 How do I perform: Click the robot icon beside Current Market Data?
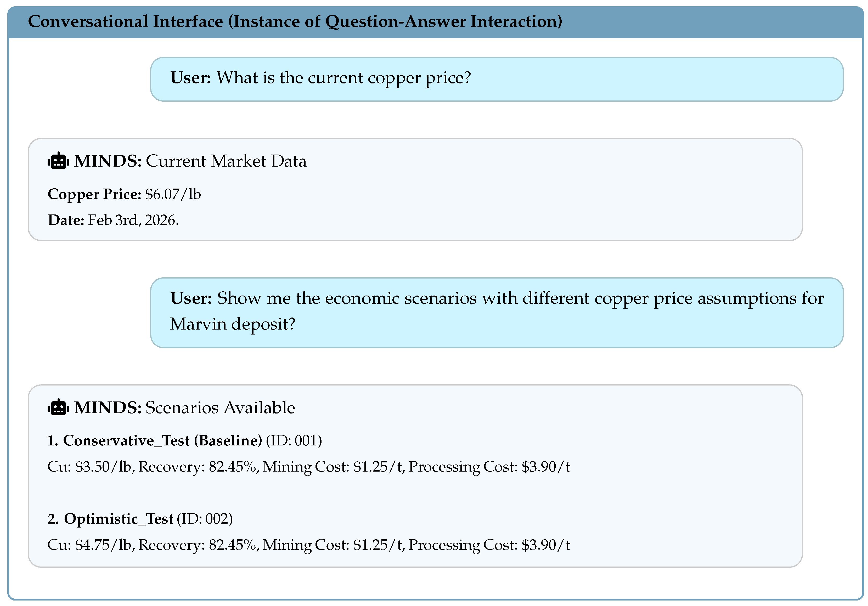click(58, 161)
